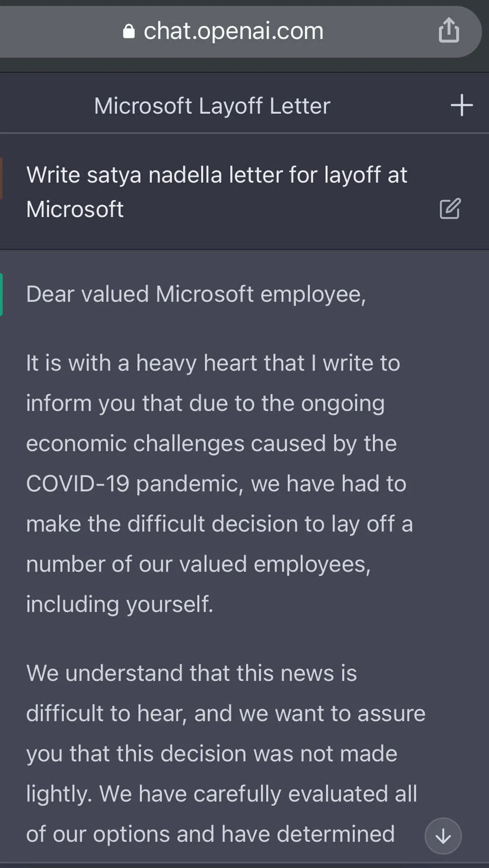Click the edit prompt pencil icon
The height and width of the screenshot is (868, 489).
coord(450,209)
